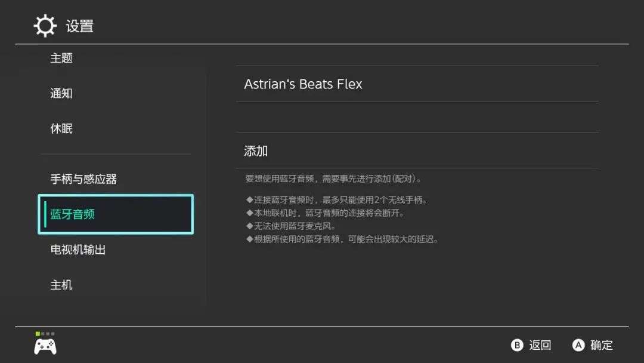The image size is (644, 363).
Task: Select 休眠 in the sidebar
Action: [61, 129]
